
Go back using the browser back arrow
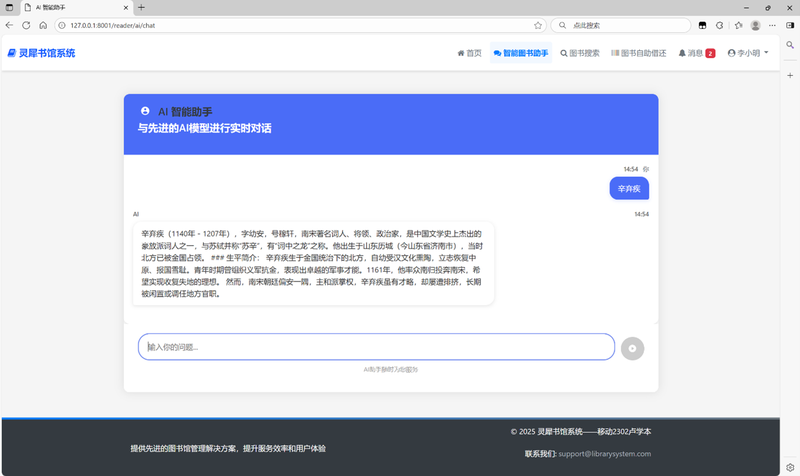pyautogui.click(x=9, y=25)
